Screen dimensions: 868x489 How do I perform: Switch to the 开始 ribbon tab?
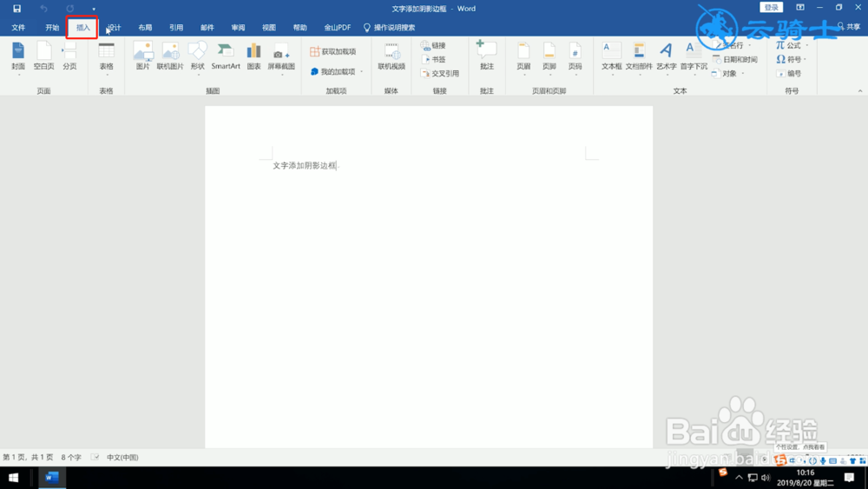tap(52, 27)
